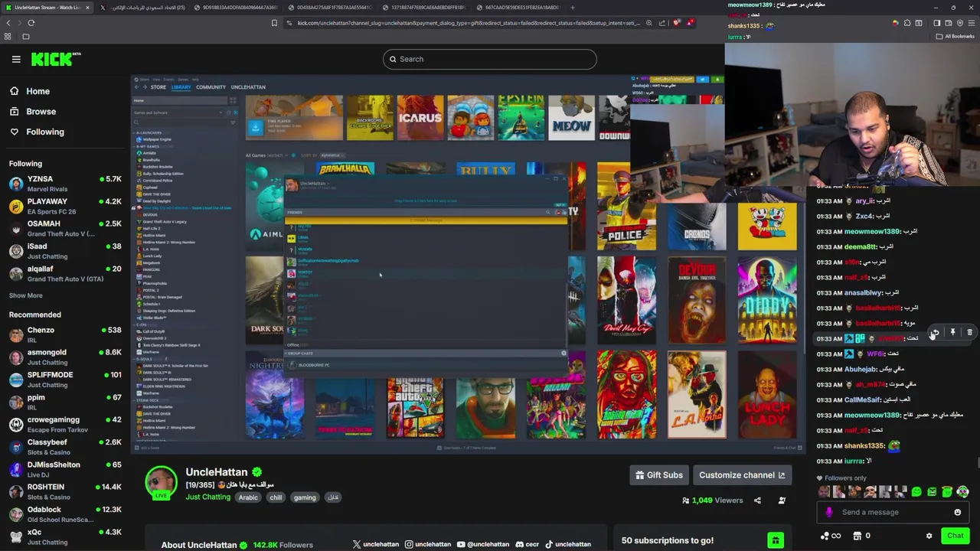Click Customize channel button
The image size is (980, 551).
(742, 475)
